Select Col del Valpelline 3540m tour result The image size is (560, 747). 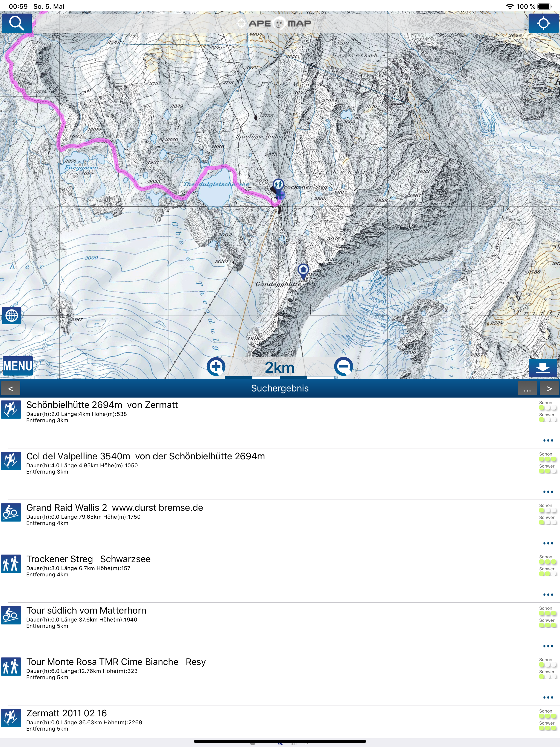click(x=145, y=457)
